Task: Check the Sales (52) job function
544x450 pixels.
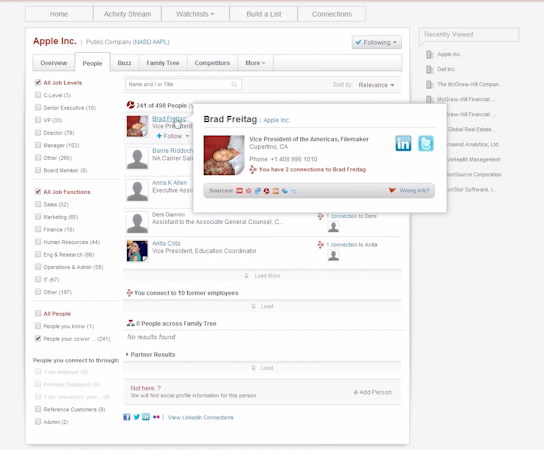Action: click(38, 204)
